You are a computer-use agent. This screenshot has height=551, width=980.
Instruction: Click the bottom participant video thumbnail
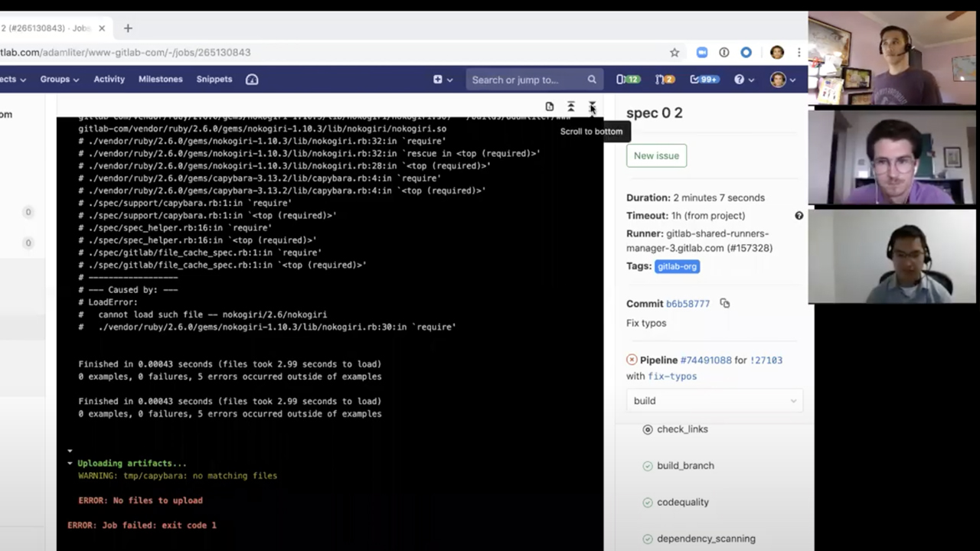[893, 256]
